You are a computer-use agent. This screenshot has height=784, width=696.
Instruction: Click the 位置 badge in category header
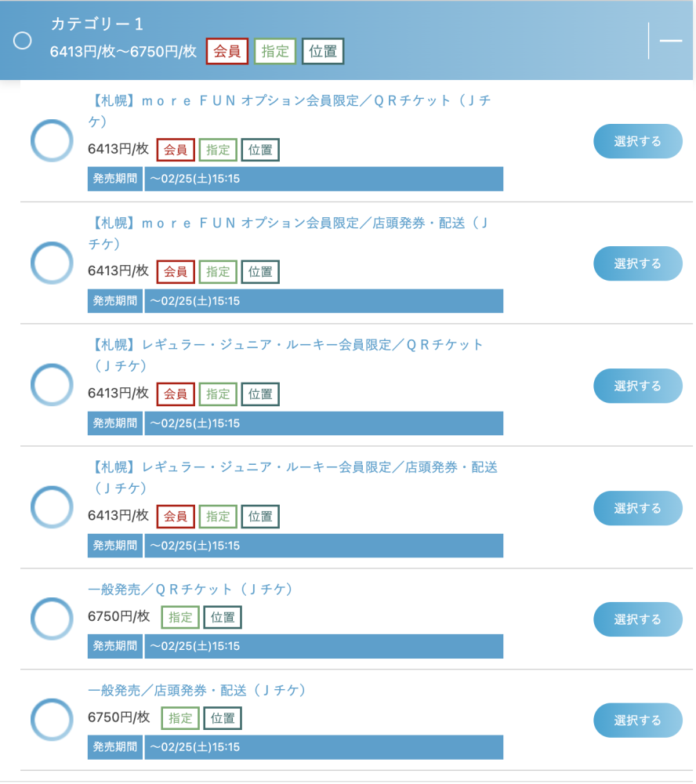[323, 52]
